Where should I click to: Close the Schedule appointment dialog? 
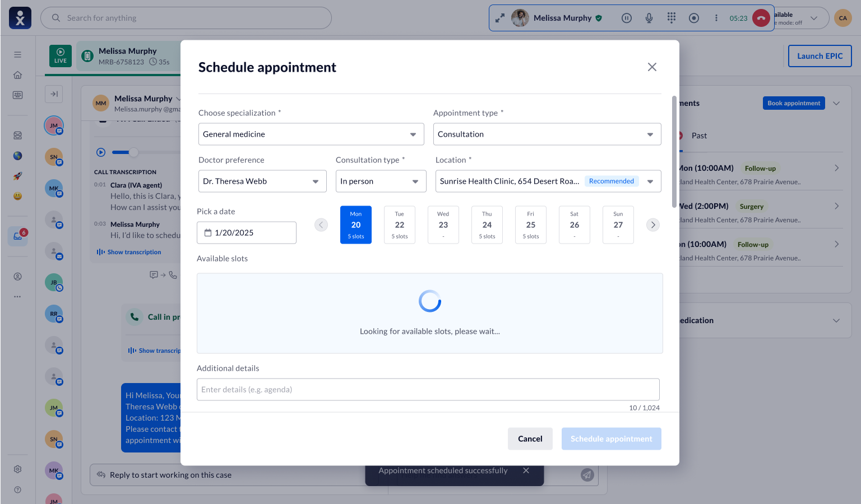(x=652, y=67)
